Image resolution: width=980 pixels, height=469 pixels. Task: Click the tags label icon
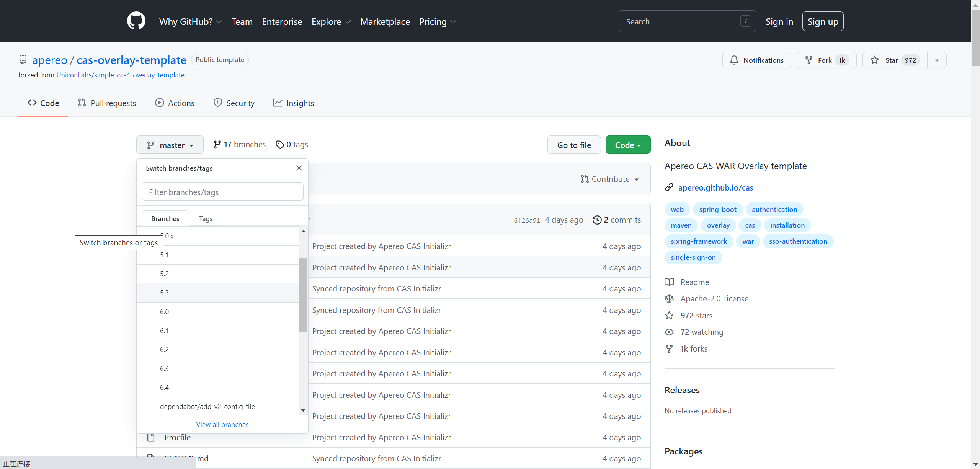pyautogui.click(x=280, y=145)
